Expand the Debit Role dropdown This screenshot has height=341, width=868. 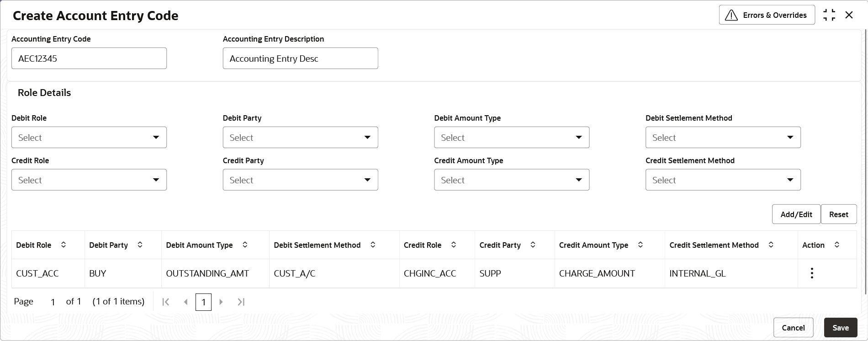pos(89,138)
